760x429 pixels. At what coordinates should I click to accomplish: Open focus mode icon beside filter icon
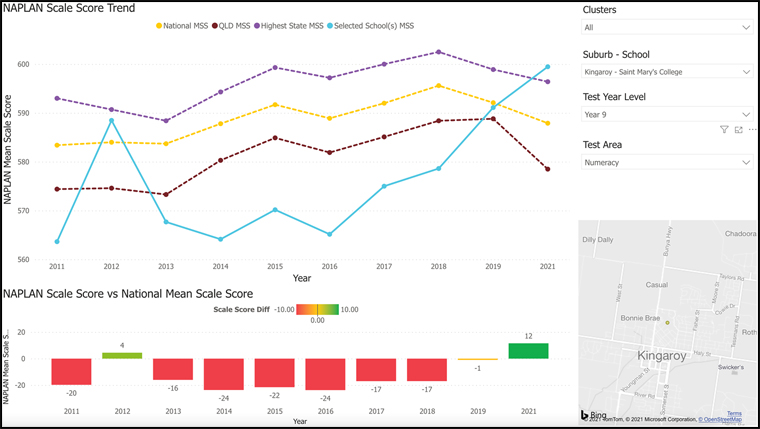738,130
